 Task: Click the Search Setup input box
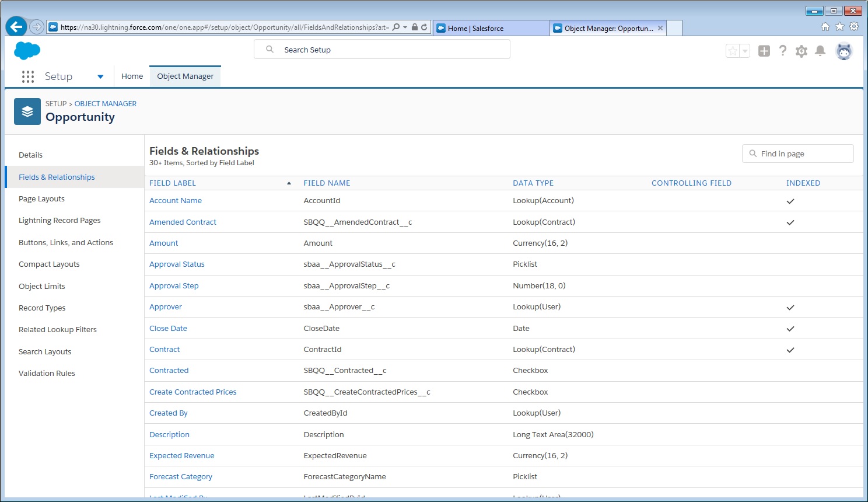[x=382, y=50]
